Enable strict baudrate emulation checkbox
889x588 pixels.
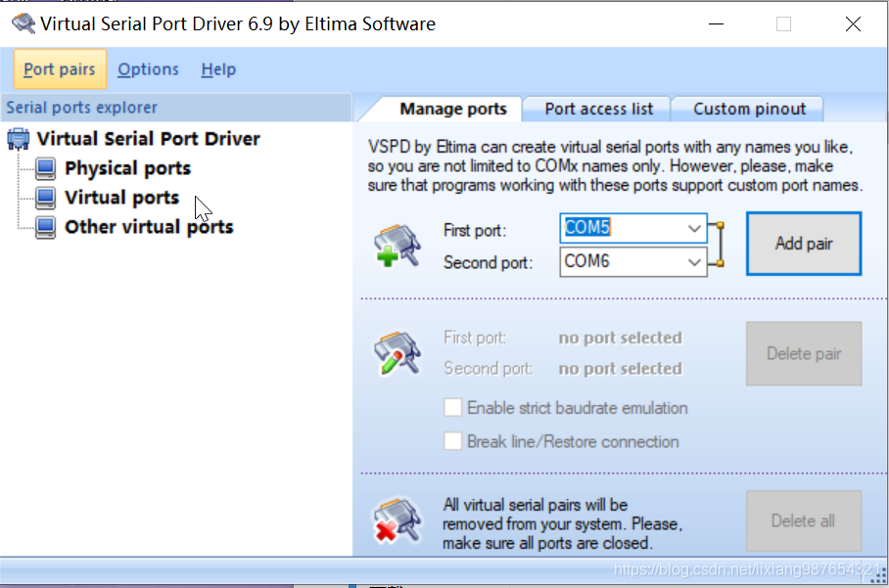(452, 407)
